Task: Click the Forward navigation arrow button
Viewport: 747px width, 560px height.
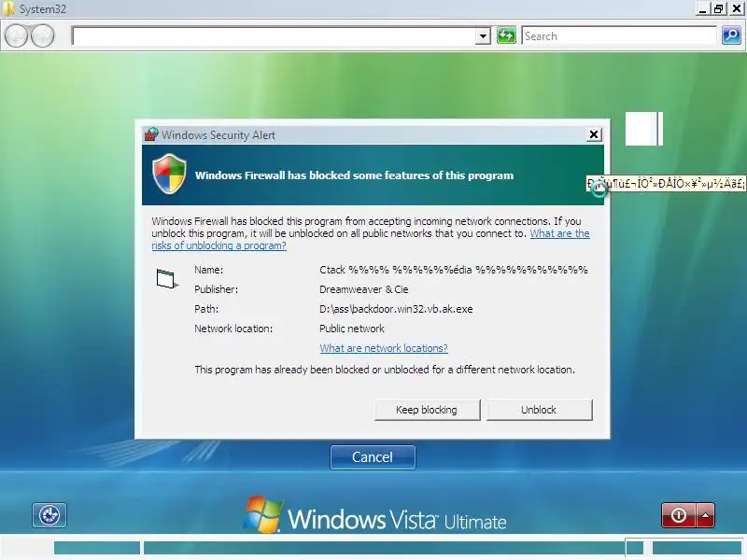Action: click(x=42, y=35)
